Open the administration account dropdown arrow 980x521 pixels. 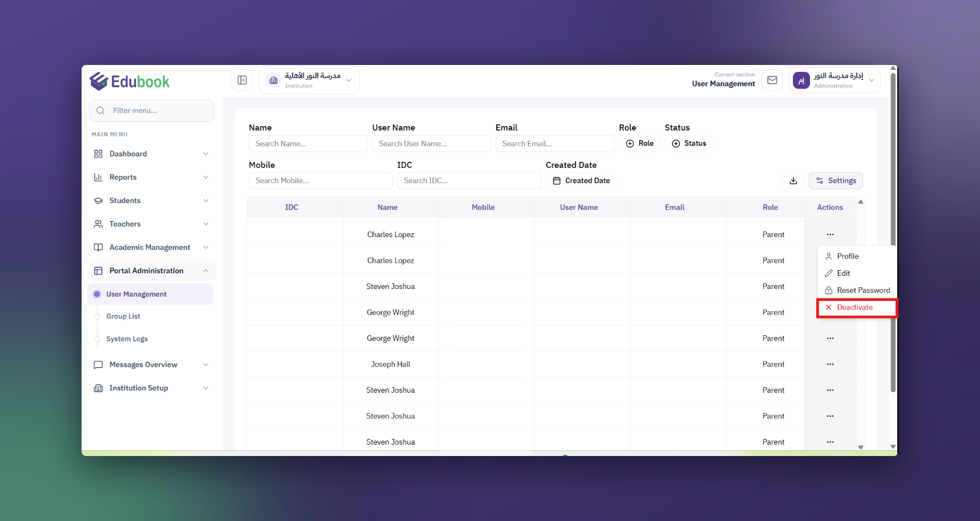(872, 80)
